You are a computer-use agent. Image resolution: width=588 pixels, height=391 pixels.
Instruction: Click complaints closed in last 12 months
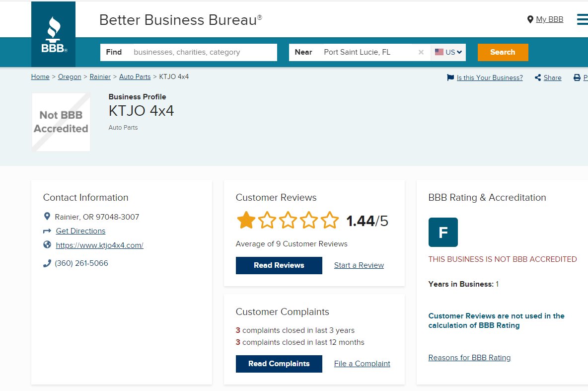300,342
